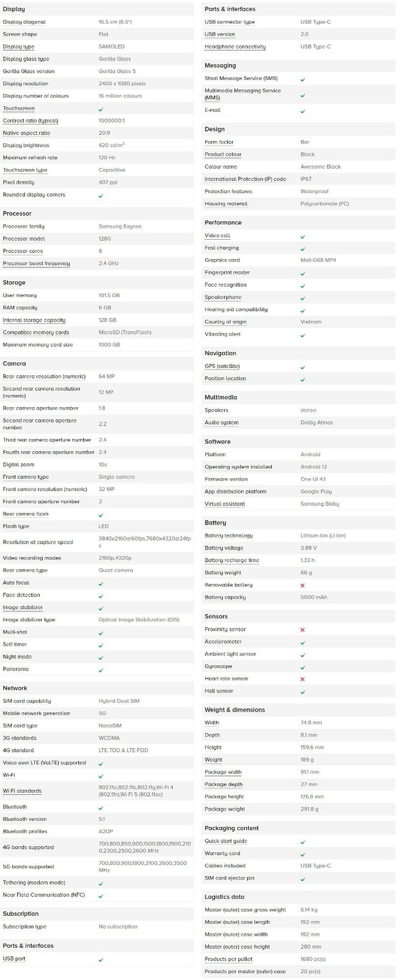Click the red cross next to Removable battery
Viewport: 397px width, 980px height.
[302, 586]
